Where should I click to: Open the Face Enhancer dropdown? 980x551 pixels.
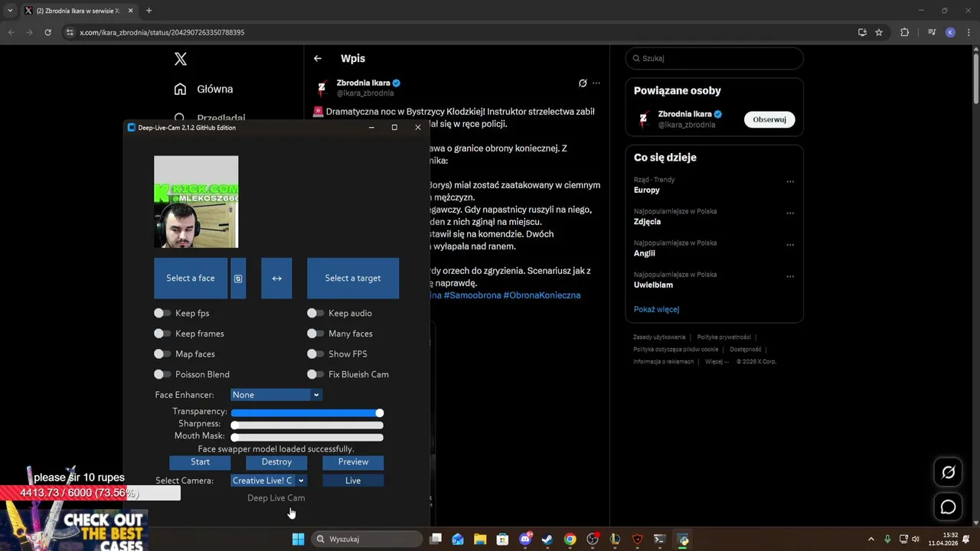point(276,395)
